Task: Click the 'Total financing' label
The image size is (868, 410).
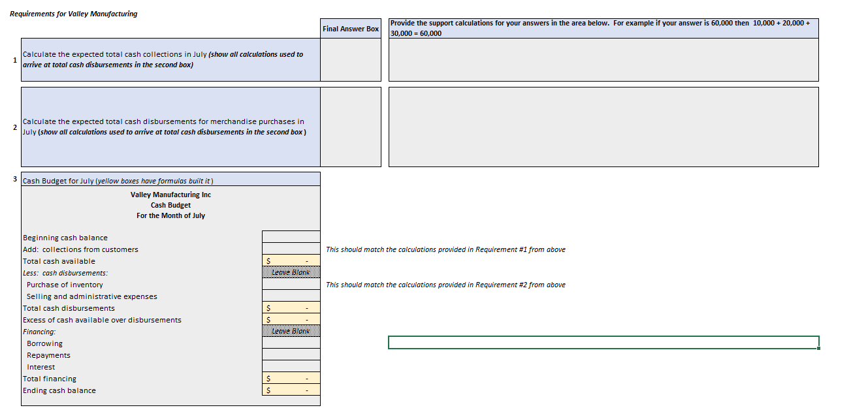Action: coord(50,379)
